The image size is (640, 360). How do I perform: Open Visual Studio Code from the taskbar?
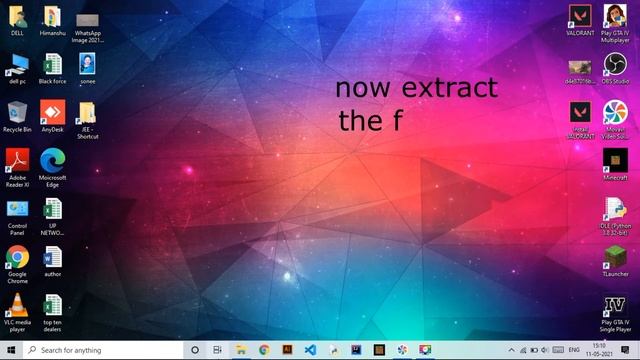point(310,350)
